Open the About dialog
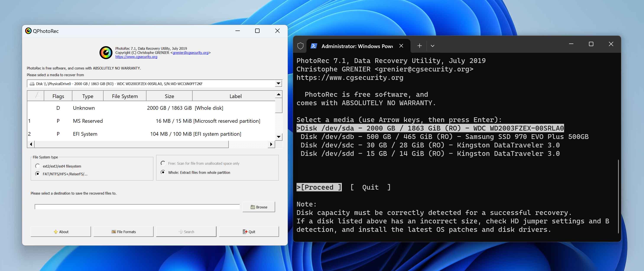 tap(61, 232)
